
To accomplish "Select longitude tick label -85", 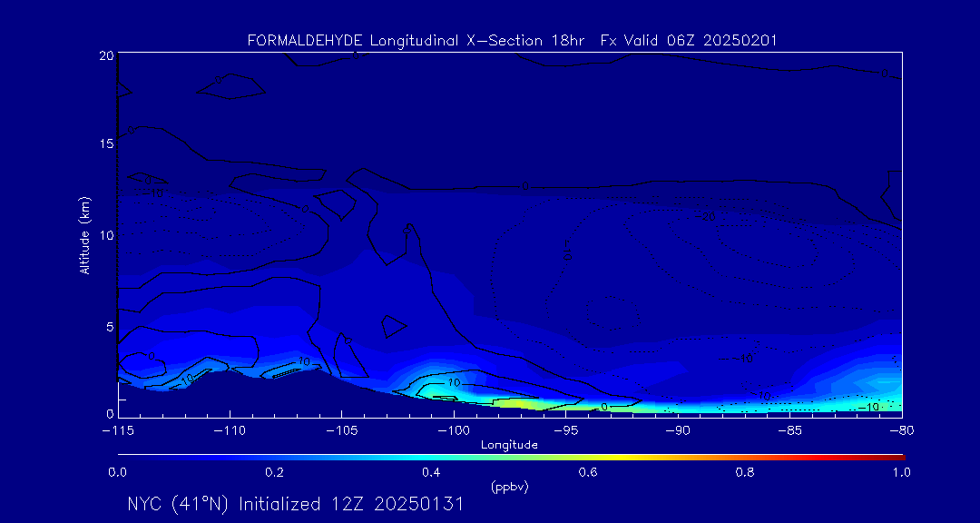I will (x=789, y=431).
